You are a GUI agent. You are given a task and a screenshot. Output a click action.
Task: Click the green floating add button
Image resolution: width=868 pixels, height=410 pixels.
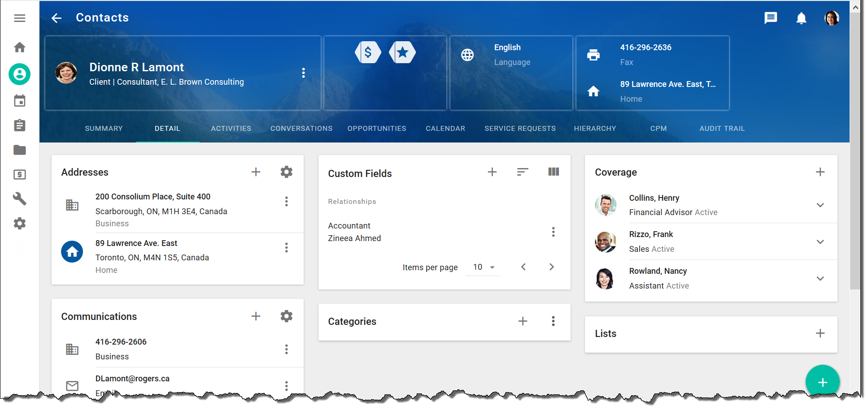(823, 382)
